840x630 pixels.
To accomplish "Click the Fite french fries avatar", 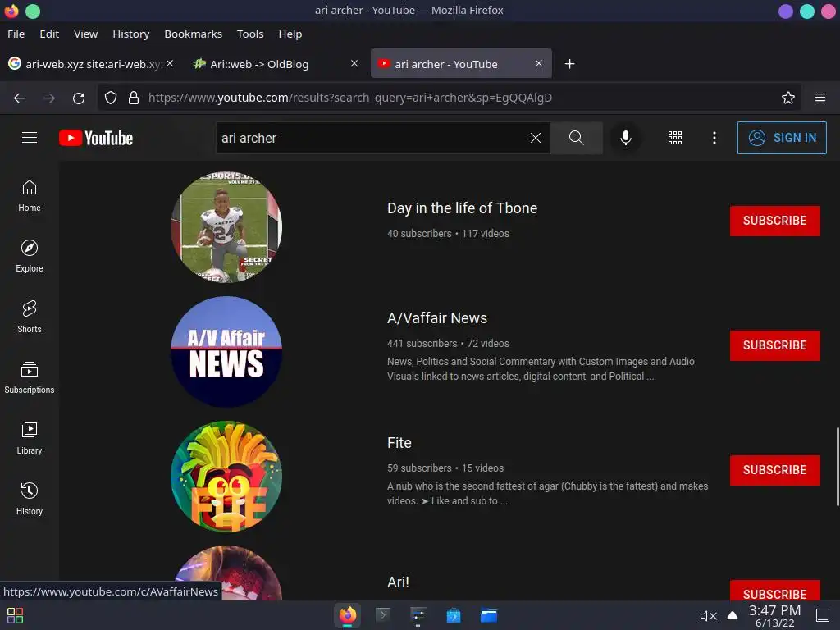I will 226,477.
